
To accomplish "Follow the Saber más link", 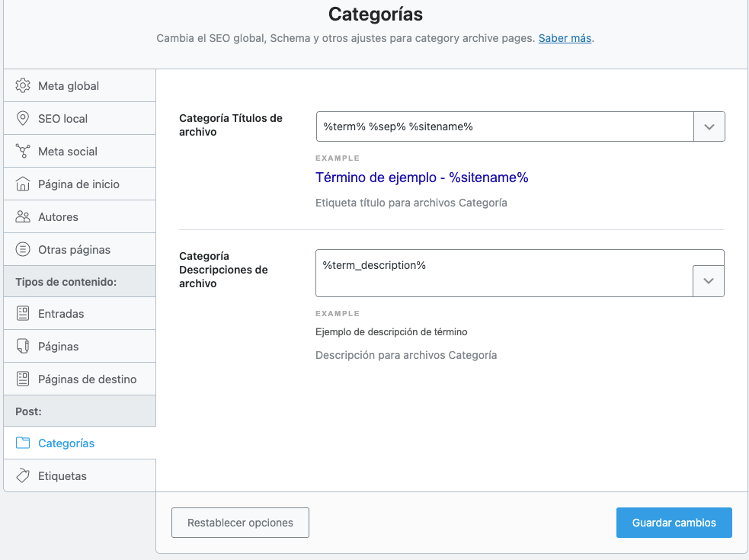I will tap(565, 38).
